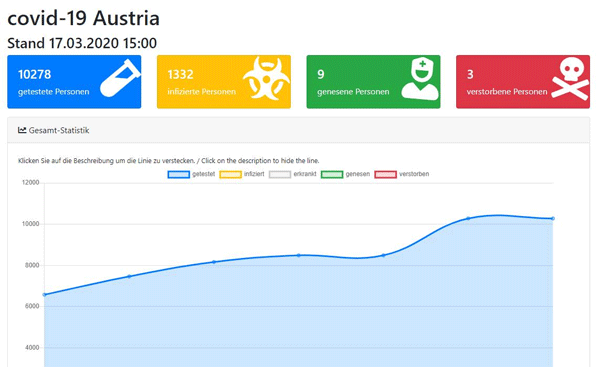Click the 10000 y-axis label

click(x=31, y=224)
